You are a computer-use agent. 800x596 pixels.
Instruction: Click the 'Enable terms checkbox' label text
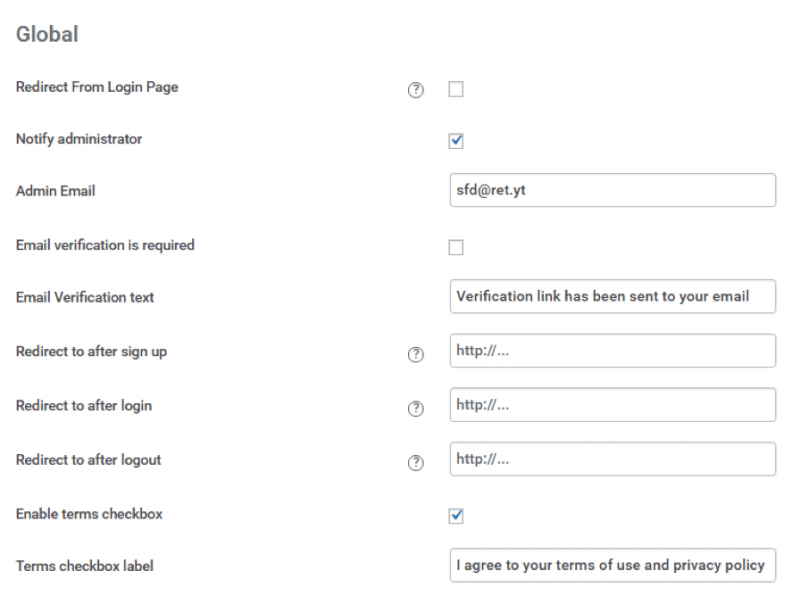tap(89, 514)
